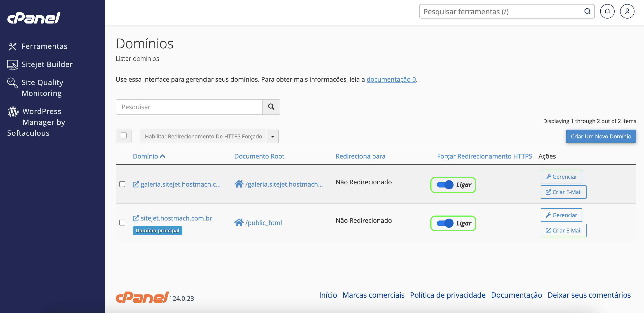Focus the domain Pesquisar input field

click(x=189, y=107)
